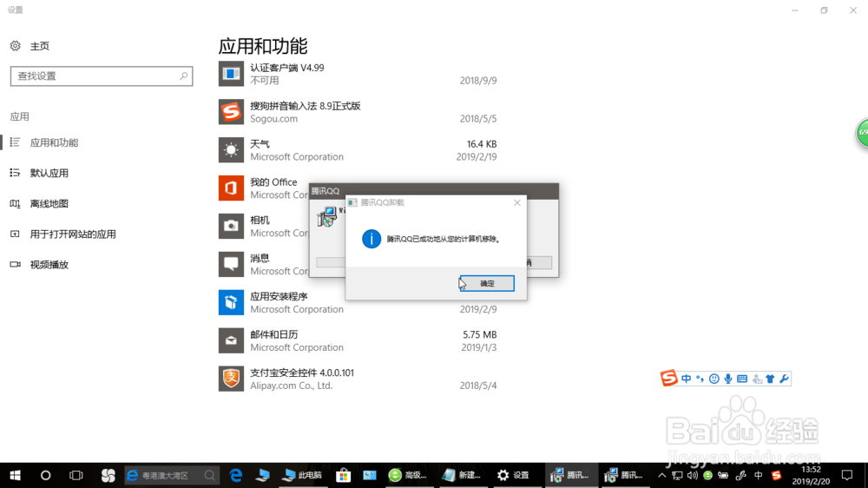Screen dimensions: 868x488
Task: Click the 邮件和日历 app icon
Action: point(231,340)
